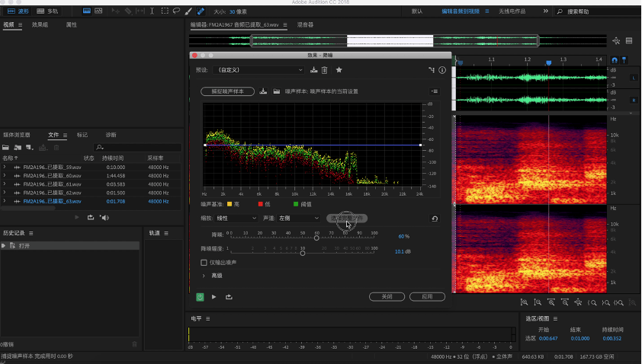
Task: Load a noise print from folder
Action: [276, 91]
